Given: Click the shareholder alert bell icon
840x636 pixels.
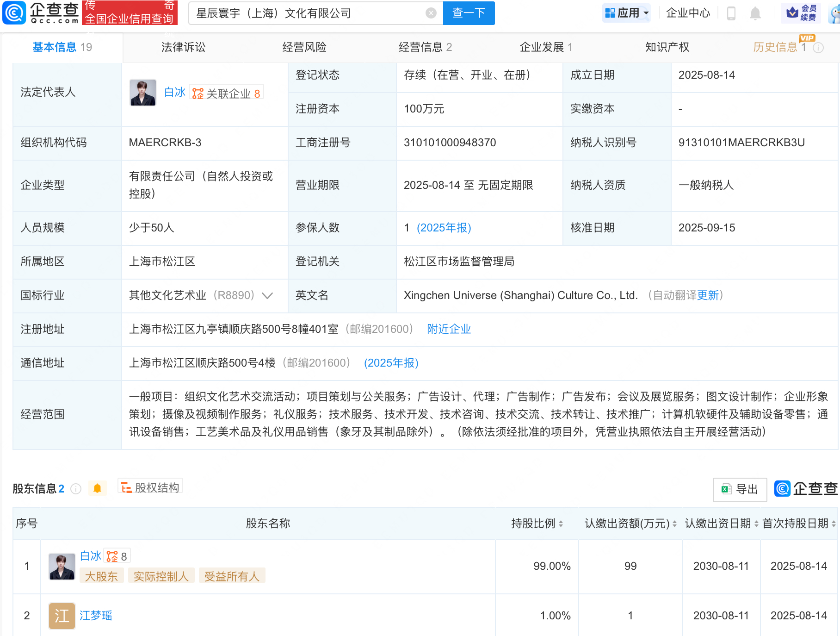Looking at the screenshot, I should 97,488.
